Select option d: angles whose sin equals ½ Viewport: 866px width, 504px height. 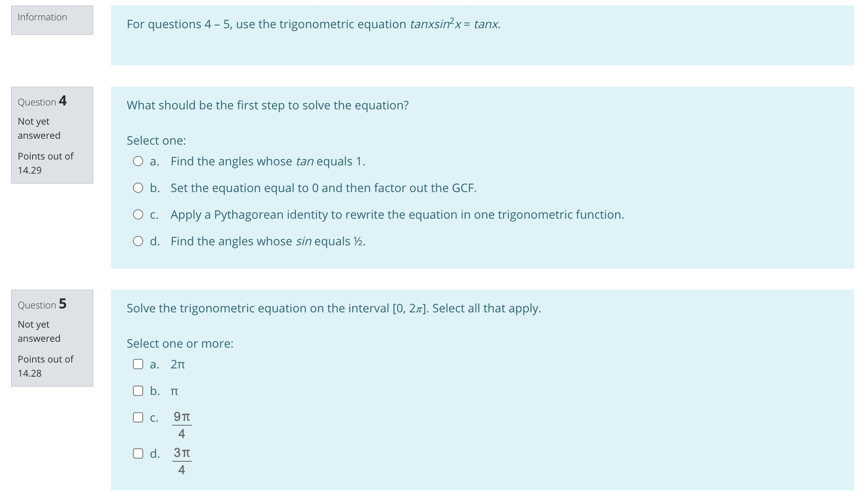tap(138, 241)
